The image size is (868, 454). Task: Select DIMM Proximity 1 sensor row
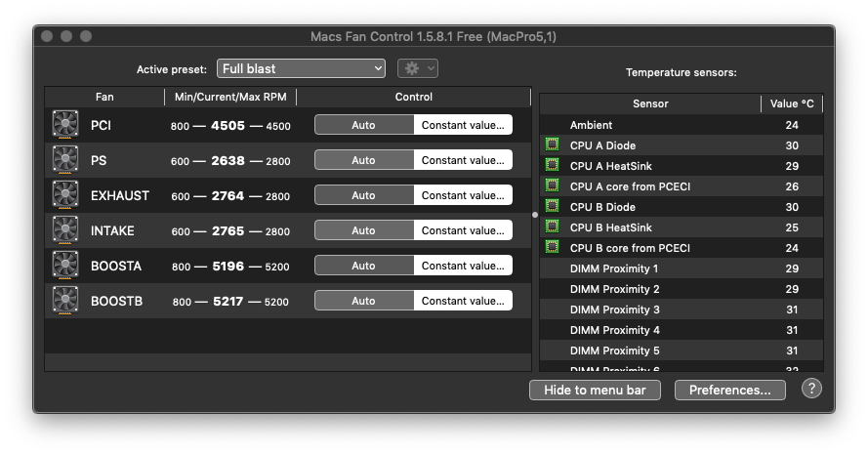coord(682,268)
